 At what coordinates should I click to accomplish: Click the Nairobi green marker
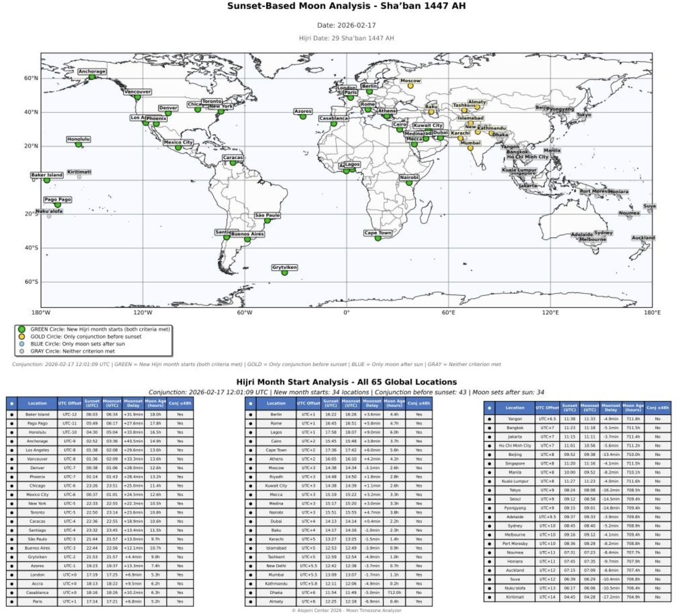point(409,183)
